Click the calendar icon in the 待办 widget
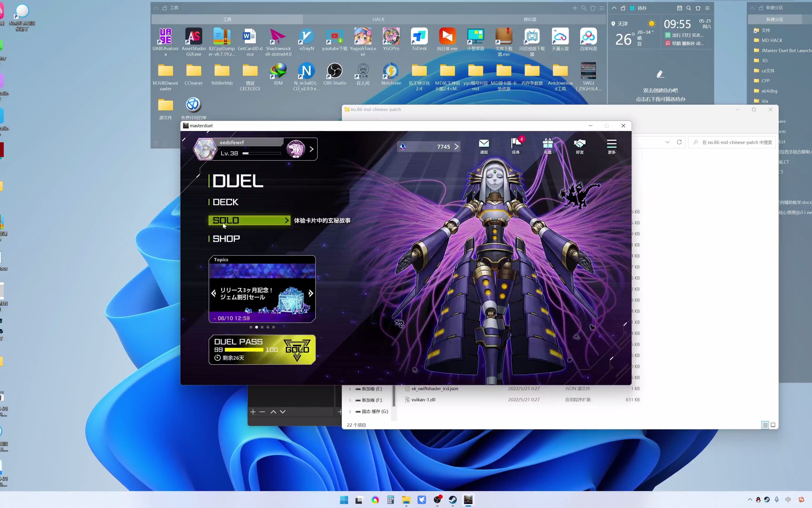 (x=679, y=8)
